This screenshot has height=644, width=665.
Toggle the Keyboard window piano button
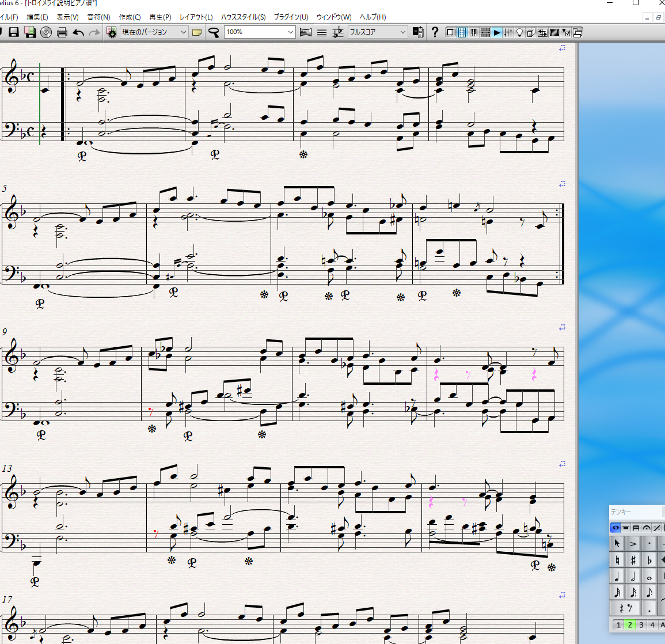tap(474, 32)
